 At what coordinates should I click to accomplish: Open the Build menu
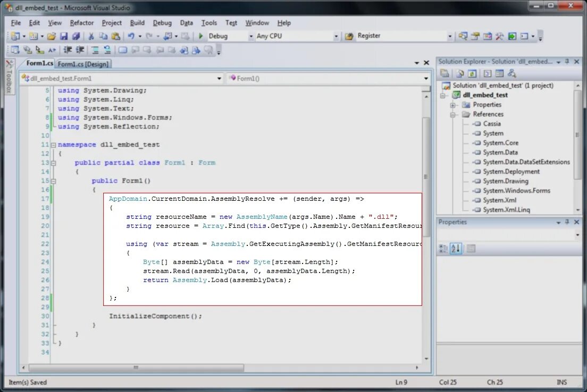(x=137, y=23)
